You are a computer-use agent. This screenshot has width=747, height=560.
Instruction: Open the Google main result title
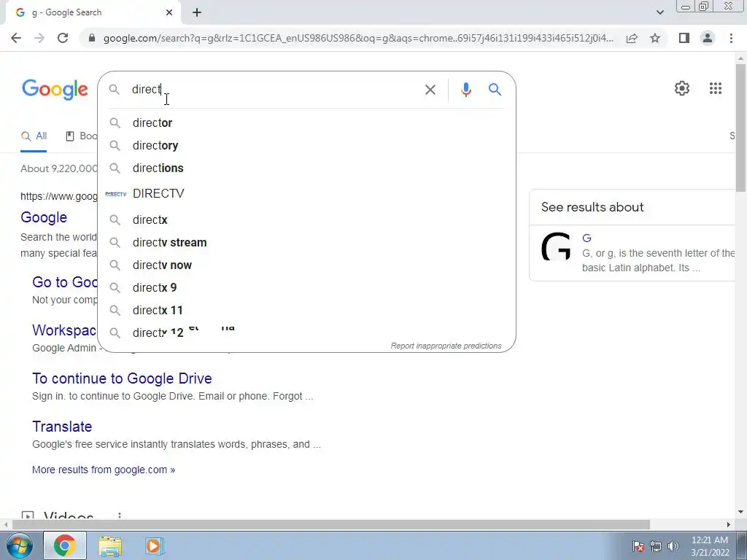44,217
